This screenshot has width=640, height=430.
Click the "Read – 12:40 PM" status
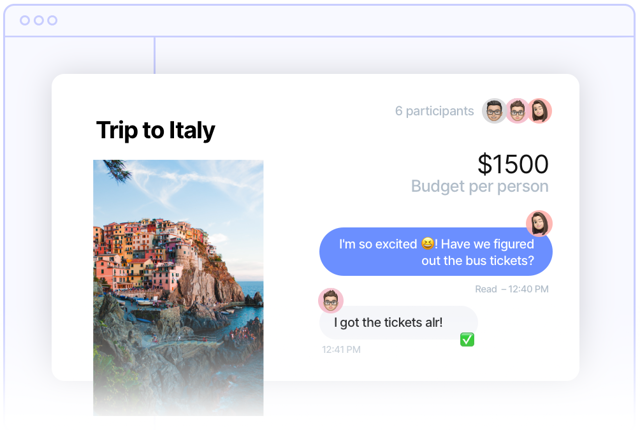click(512, 289)
